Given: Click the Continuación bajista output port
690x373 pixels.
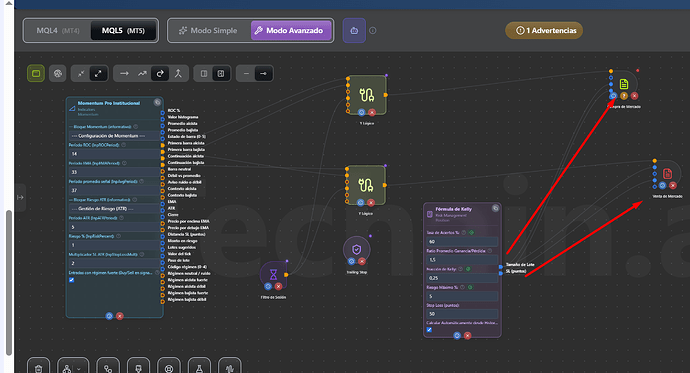Looking at the screenshot, I should [x=162, y=165].
